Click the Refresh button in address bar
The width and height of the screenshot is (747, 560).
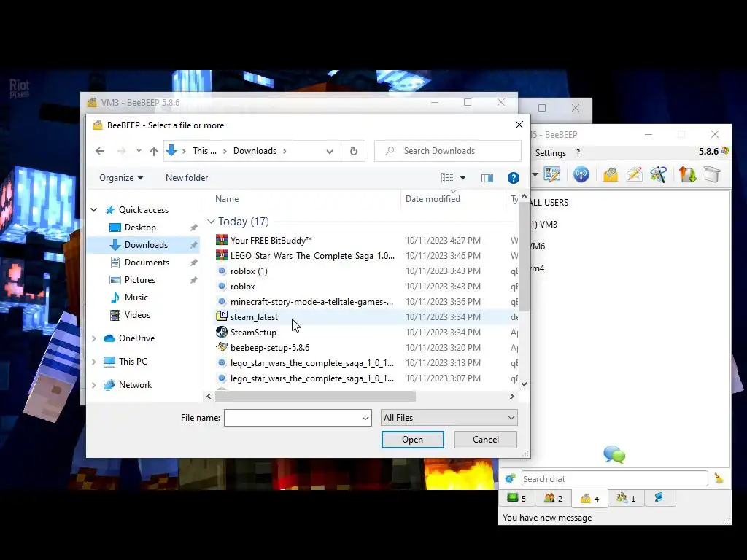[354, 151]
